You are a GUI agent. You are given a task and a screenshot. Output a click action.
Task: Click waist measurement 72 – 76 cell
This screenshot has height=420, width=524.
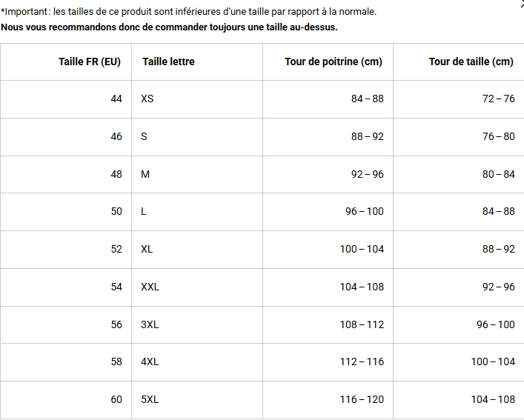tap(459, 99)
